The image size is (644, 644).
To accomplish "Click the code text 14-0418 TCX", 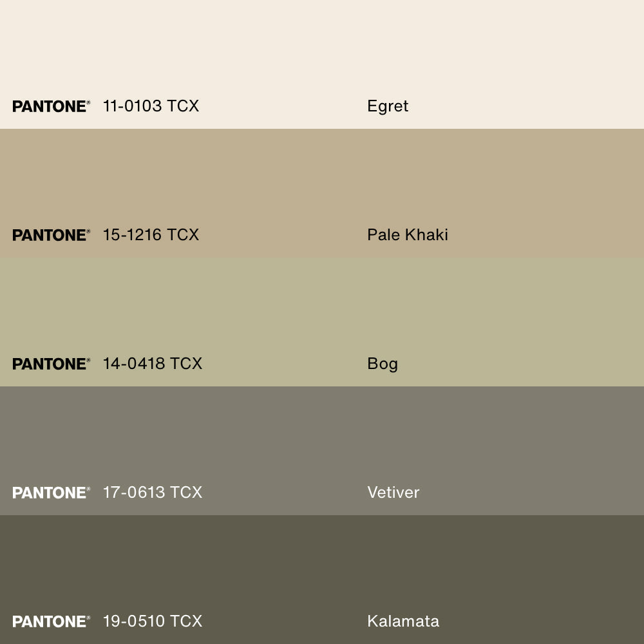I will [153, 363].
